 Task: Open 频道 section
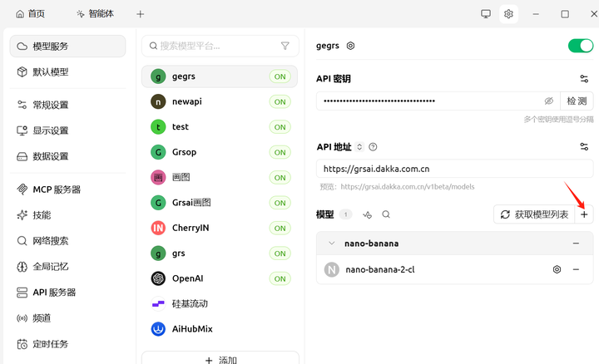(67, 318)
